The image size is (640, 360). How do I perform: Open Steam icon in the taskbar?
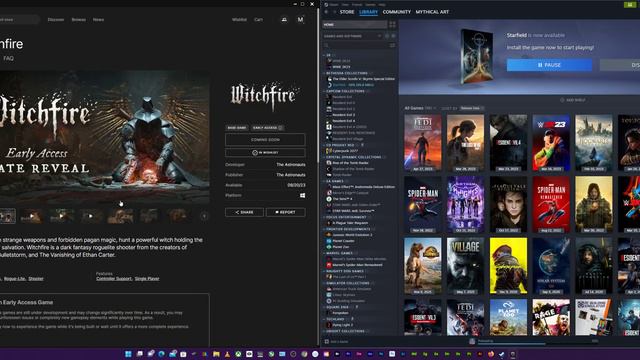click(x=502, y=354)
